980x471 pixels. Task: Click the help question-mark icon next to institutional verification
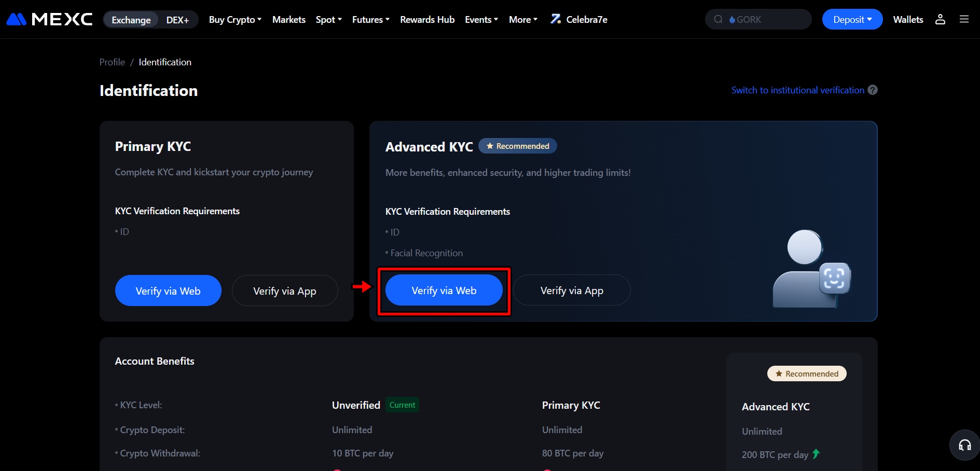tap(873, 90)
